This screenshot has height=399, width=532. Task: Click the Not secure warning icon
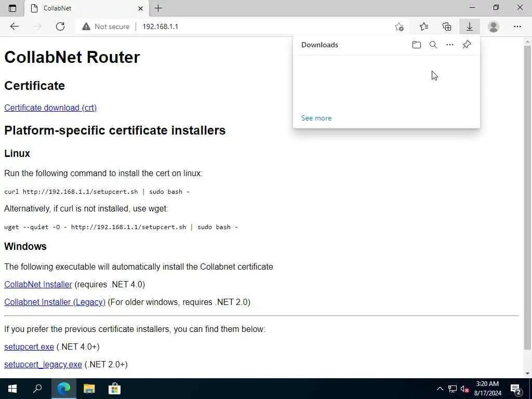(86, 26)
